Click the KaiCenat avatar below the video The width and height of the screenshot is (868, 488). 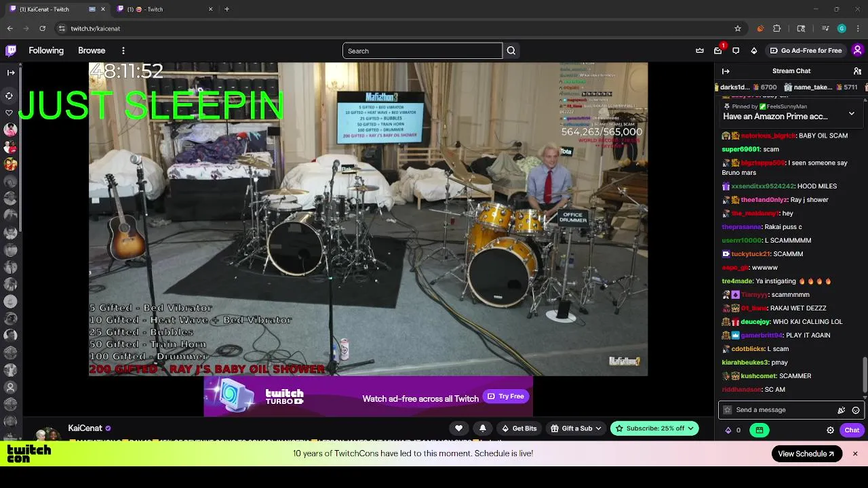click(49, 434)
